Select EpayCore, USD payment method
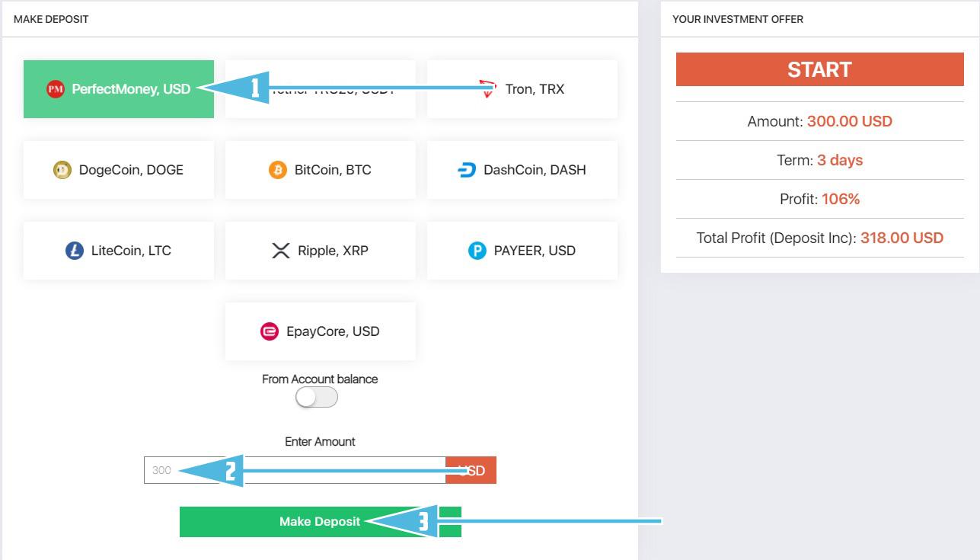 321,331
